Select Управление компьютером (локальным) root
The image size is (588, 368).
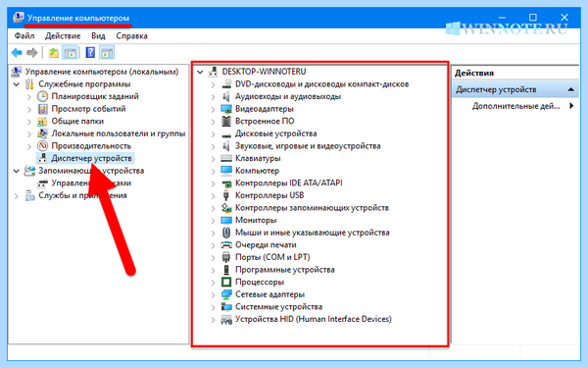[x=102, y=72]
